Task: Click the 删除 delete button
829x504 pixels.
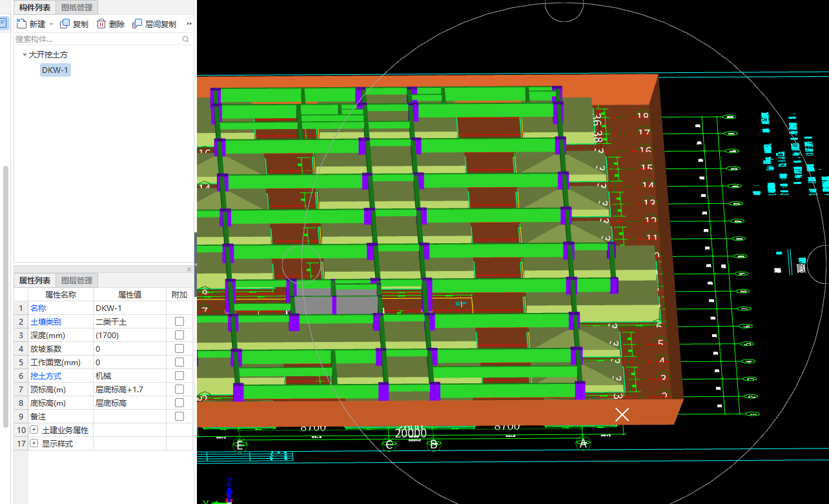Action: point(110,24)
